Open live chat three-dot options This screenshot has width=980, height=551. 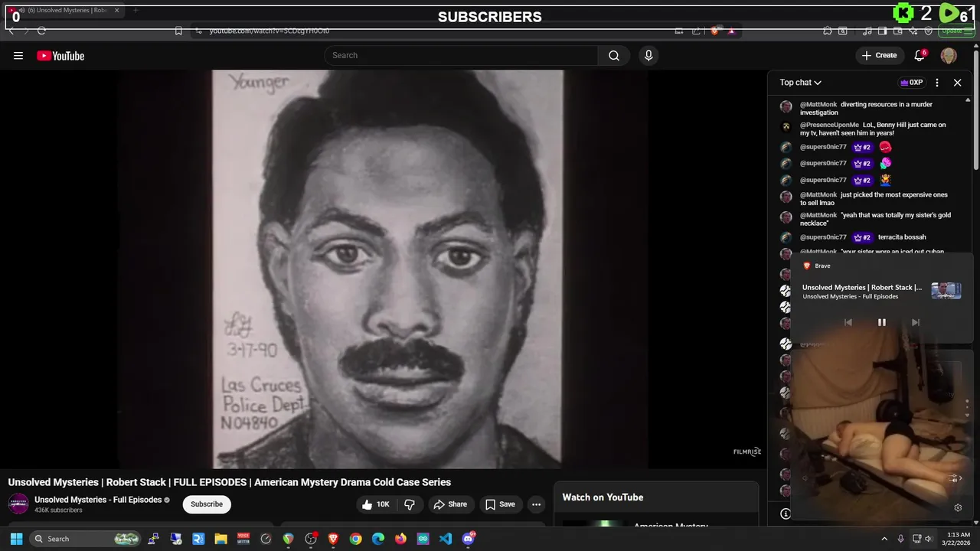click(x=937, y=83)
